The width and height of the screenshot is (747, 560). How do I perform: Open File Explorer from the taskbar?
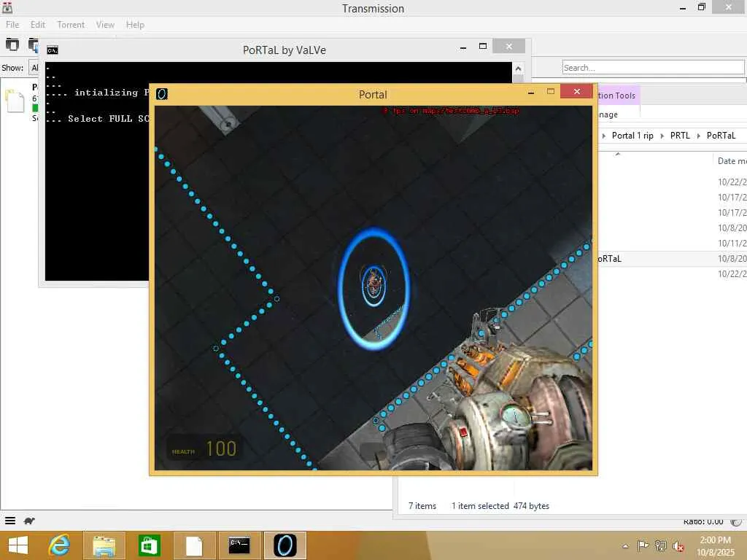click(104, 545)
